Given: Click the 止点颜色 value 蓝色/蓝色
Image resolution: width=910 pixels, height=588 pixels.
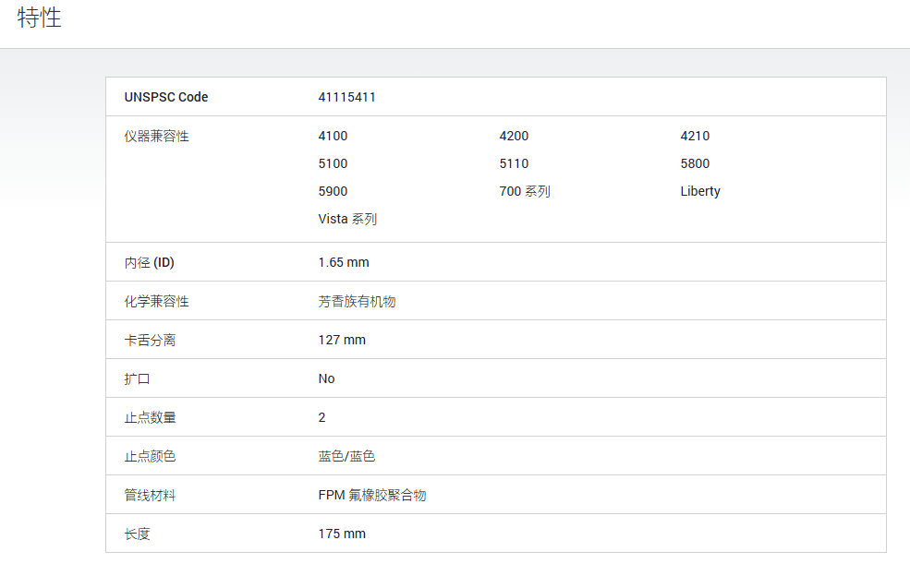Looking at the screenshot, I should pyautogui.click(x=346, y=456).
